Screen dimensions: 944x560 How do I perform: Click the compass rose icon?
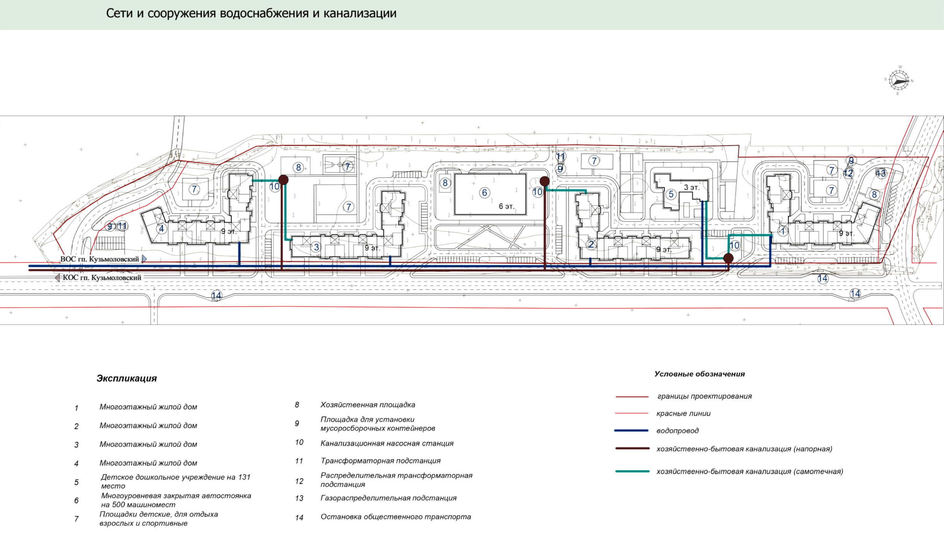(x=899, y=80)
